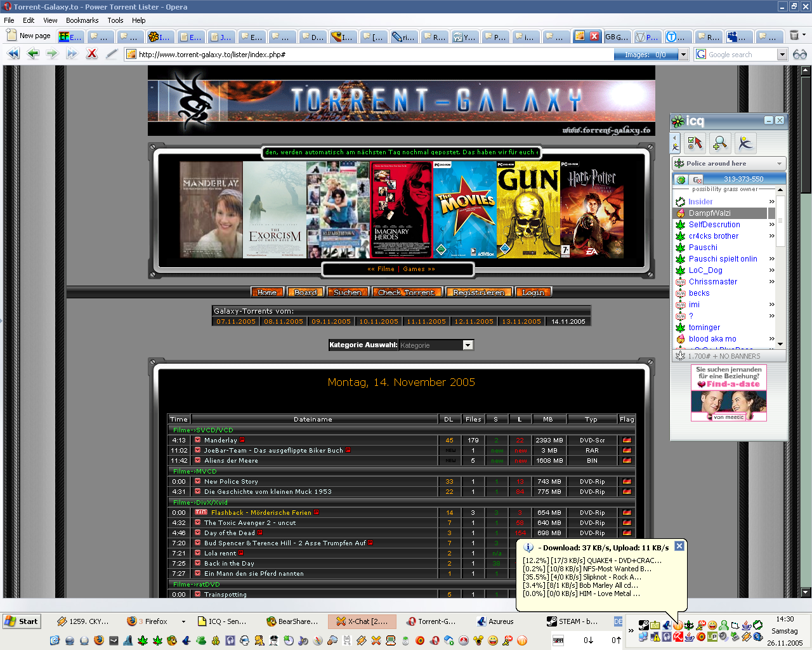Expand the arrows beside imi contact
Screen dimensions: 812x650
(771, 305)
